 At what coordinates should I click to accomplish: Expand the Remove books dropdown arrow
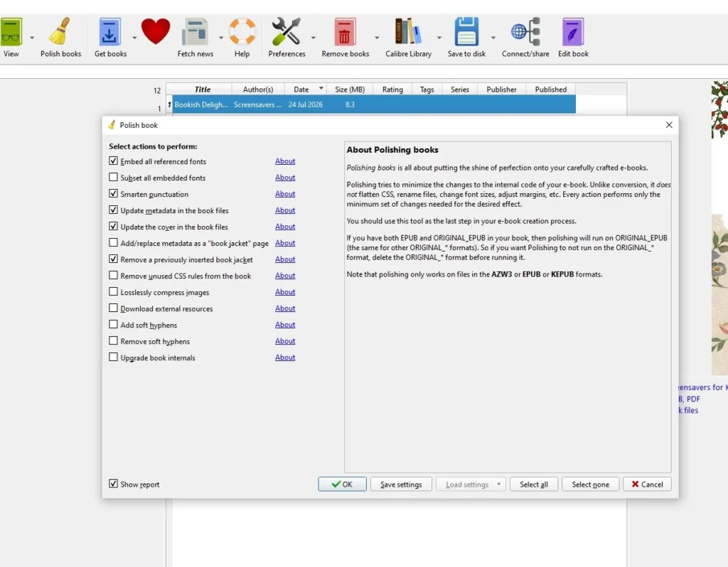pyautogui.click(x=377, y=38)
